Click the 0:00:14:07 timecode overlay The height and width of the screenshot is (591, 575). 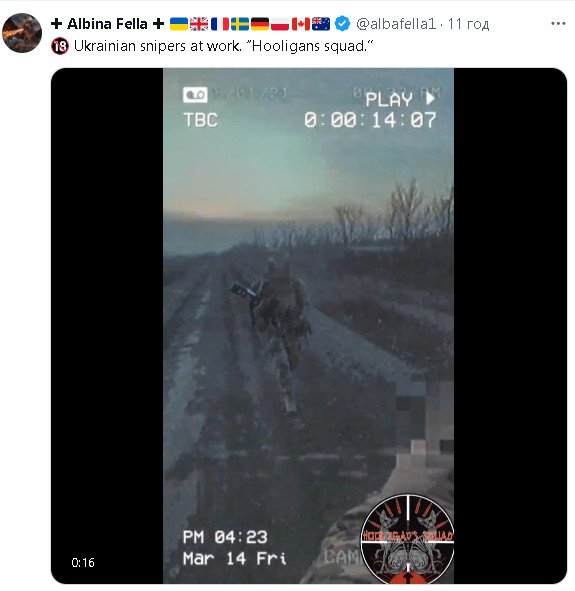coord(370,120)
